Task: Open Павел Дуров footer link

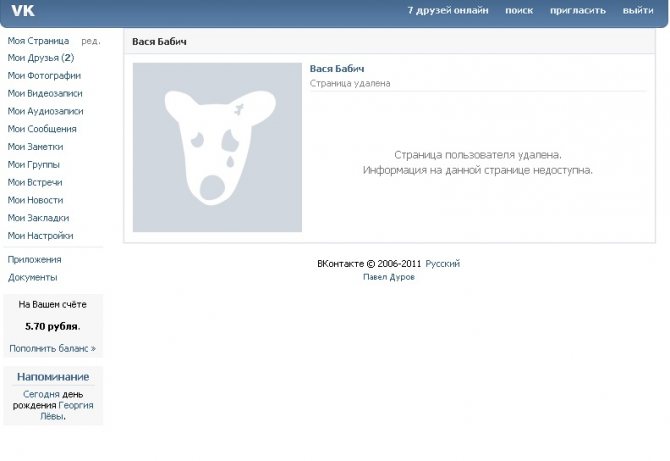Action: click(389, 277)
